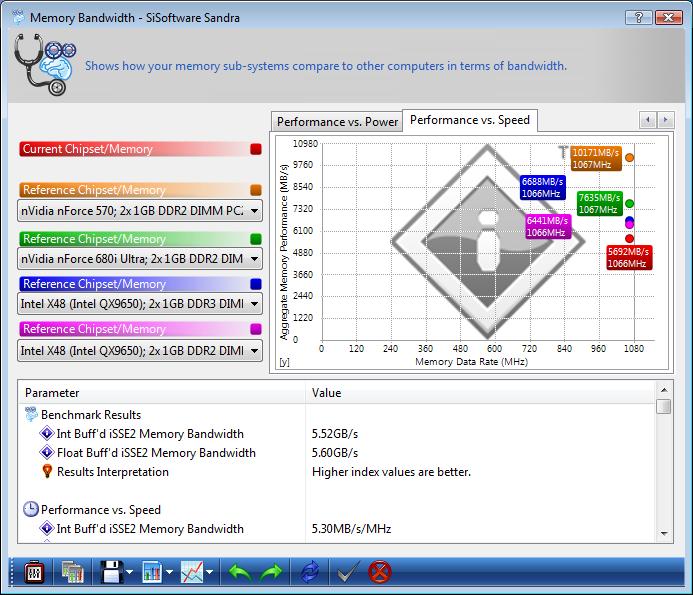The height and width of the screenshot is (595, 693).
Task: Open the Intel X48 DDR2 reference dropdown
Action: coord(140,351)
